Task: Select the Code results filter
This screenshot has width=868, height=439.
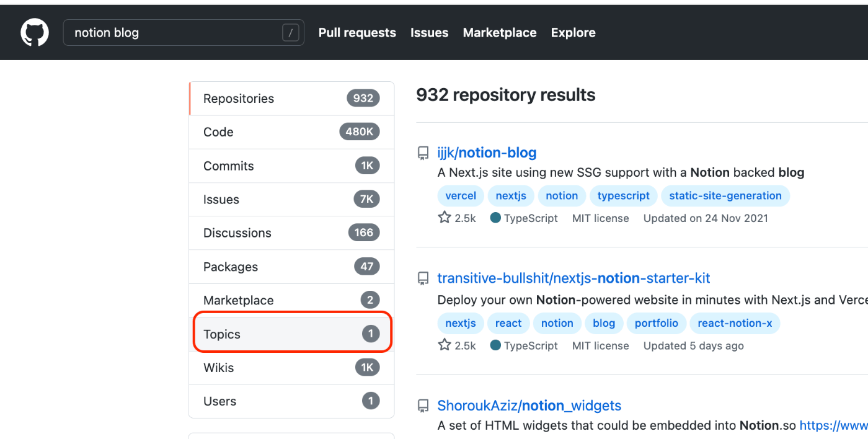Action: [x=291, y=132]
